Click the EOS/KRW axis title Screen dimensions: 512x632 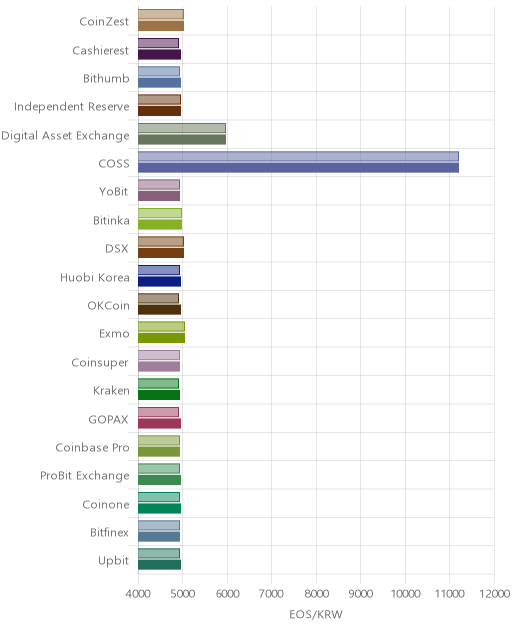316,614
